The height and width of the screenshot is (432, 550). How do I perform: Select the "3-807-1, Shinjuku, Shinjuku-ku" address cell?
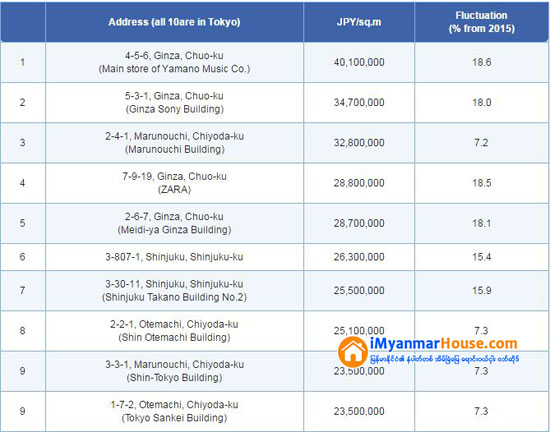point(174,257)
